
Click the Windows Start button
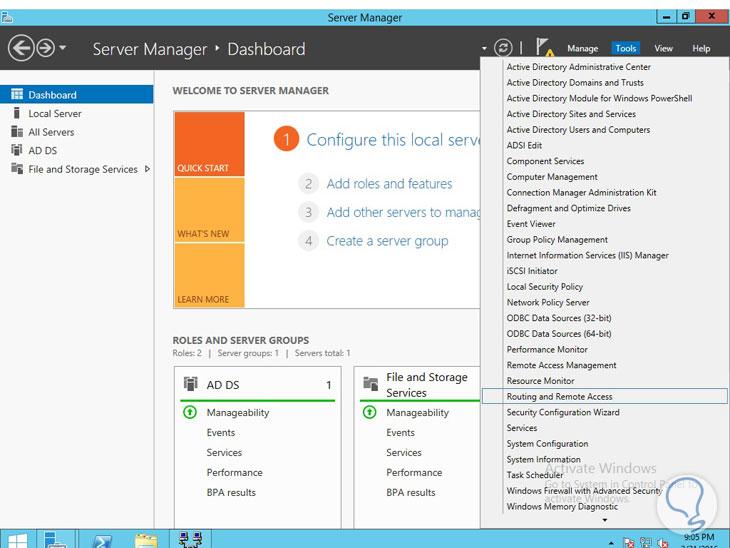pos(17,539)
